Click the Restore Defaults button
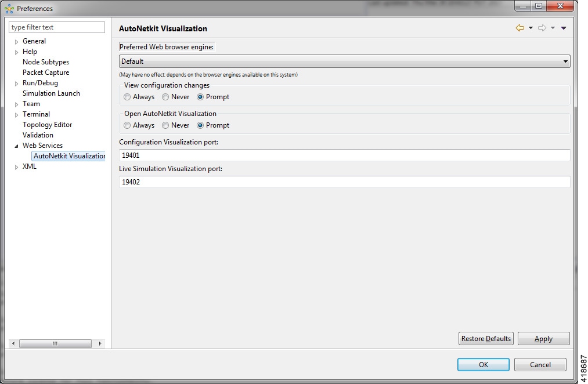588x384 pixels. click(x=486, y=339)
